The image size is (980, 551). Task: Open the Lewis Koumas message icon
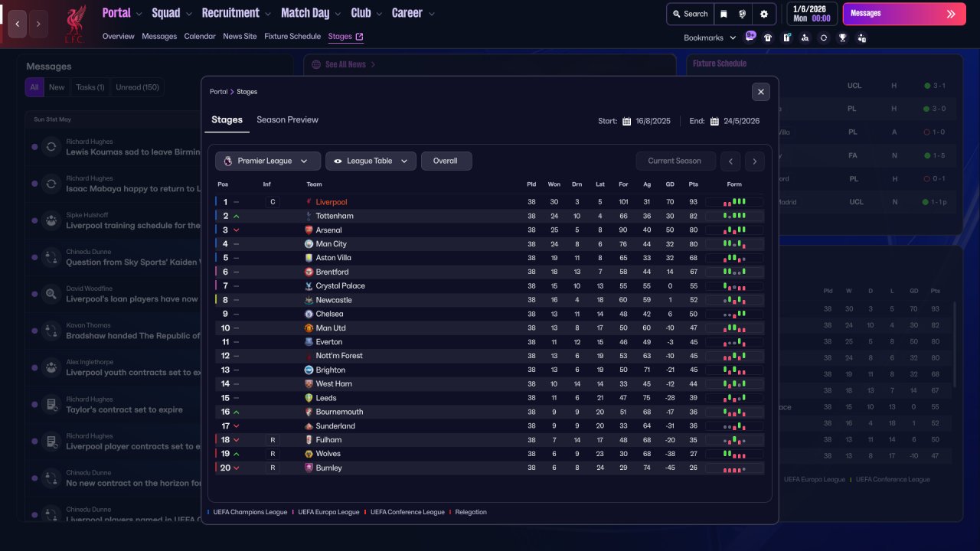[x=51, y=147]
